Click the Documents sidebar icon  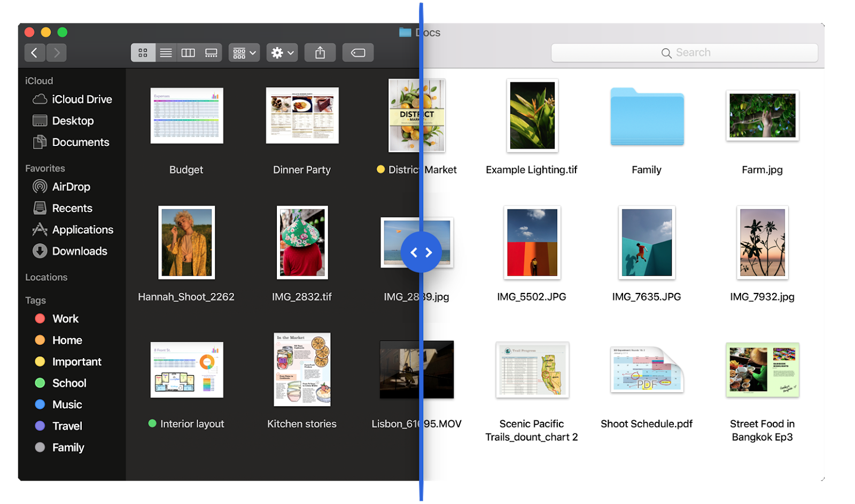(x=40, y=142)
